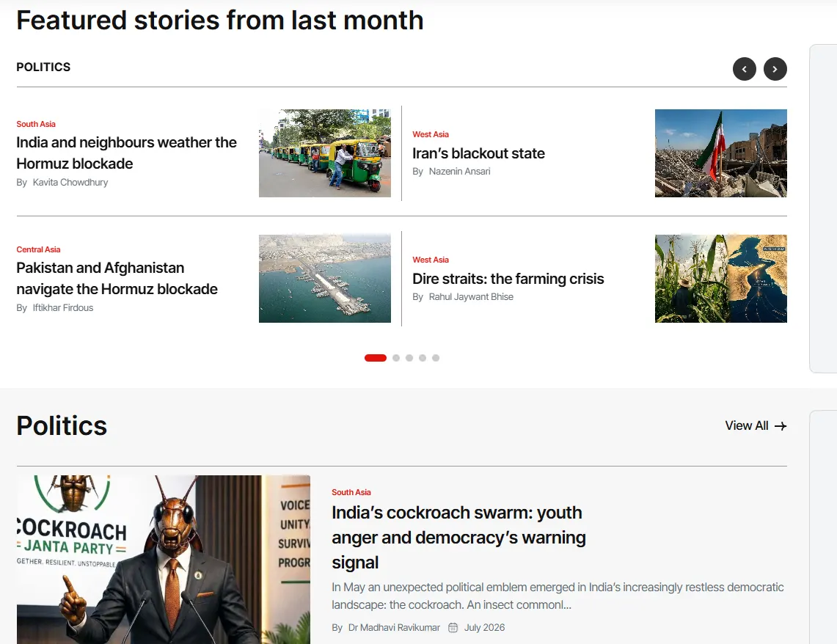Jump to fifth carousel page dot
This screenshot has width=837, height=644.
[436, 358]
